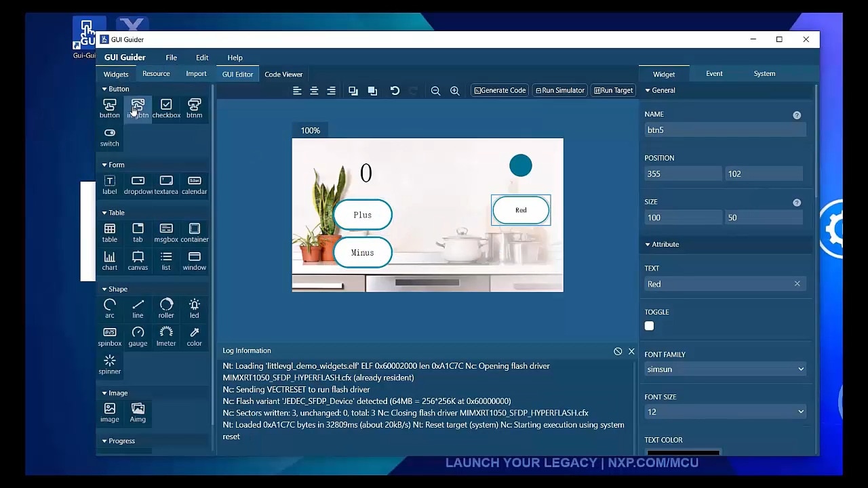Viewport: 868px width, 488px height.
Task: Enable the TOGGLE checkbox for btn5
Action: coord(650,326)
